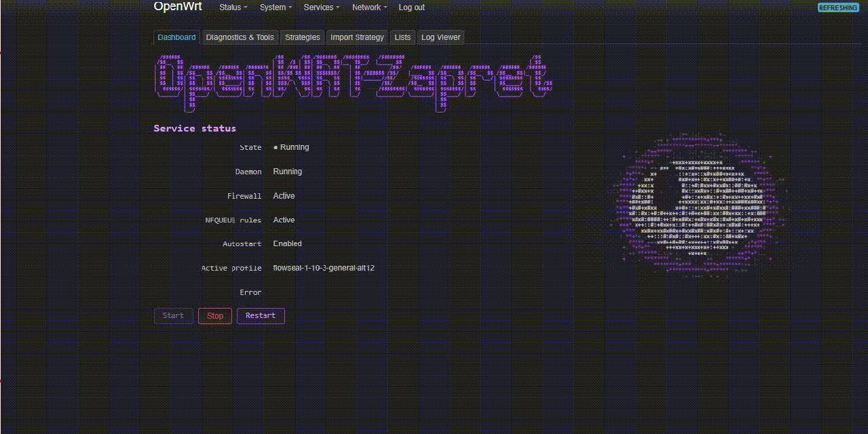Select profile name flowseal-1-10-3-general-alt12
Screen dimensions: 868x434
click(x=324, y=268)
